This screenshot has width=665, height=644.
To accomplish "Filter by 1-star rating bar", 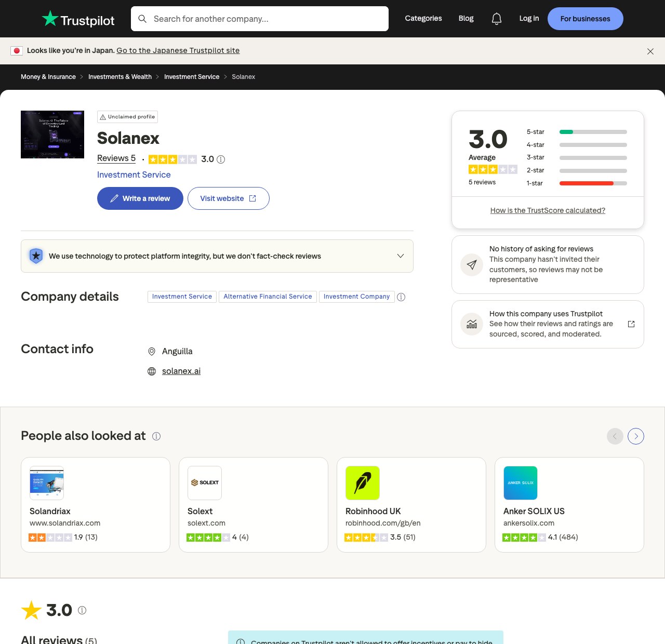I will coord(577,183).
